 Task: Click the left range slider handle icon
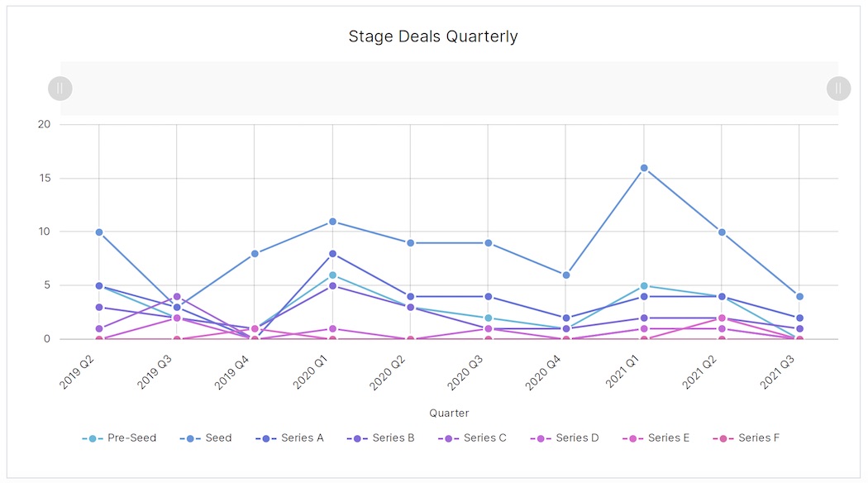60,88
